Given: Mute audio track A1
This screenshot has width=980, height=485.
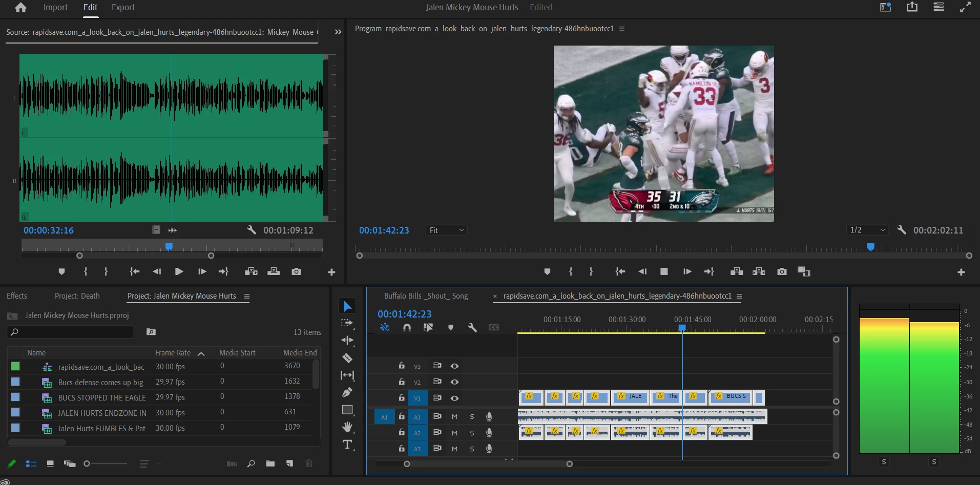Looking at the screenshot, I should [x=454, y=417].
